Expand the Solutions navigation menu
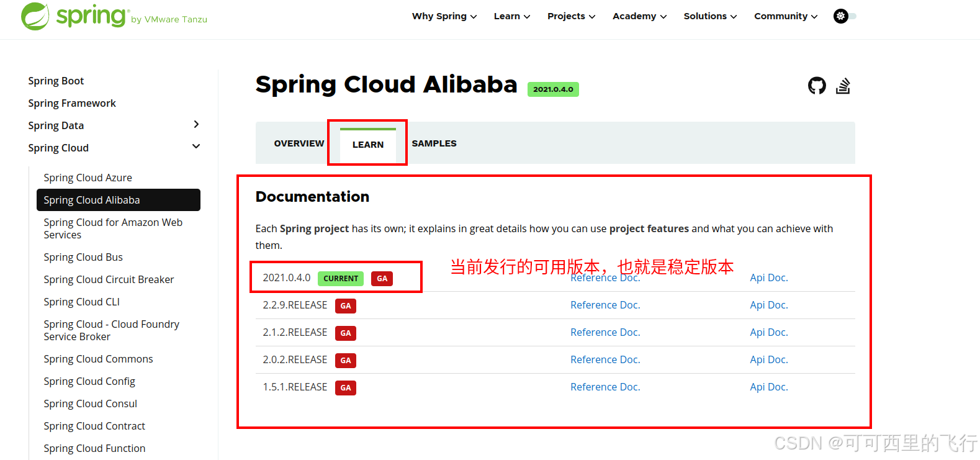 click(711, 16)
